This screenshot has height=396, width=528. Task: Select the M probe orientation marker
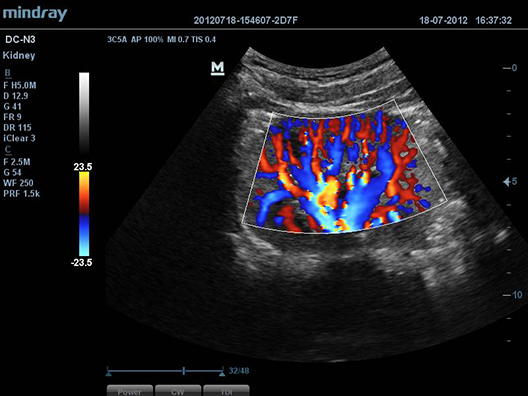tap(218, 68)
